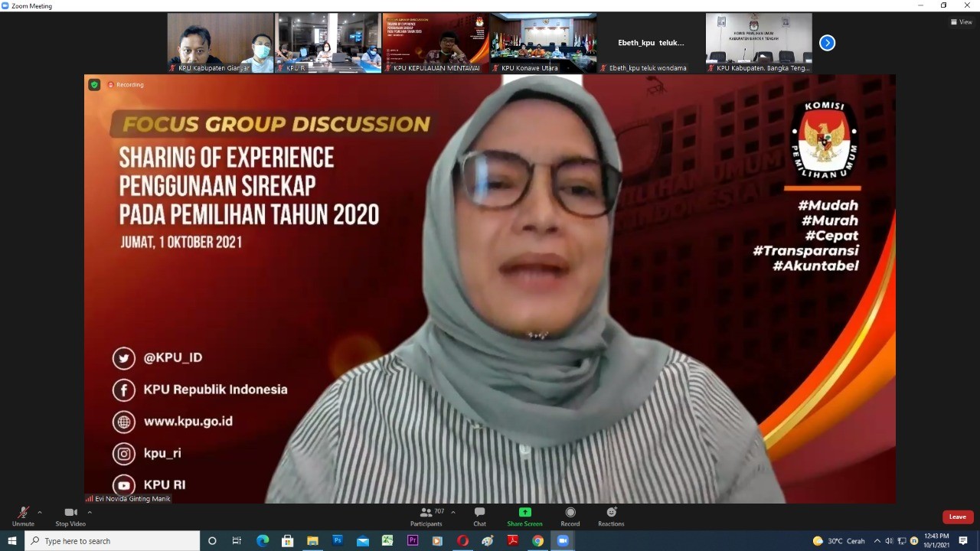The height and width of the screenshot is (551, 980).
Task: Select the KPU Kepulauan Mentawai thumbnail
Action: (436, 42)
